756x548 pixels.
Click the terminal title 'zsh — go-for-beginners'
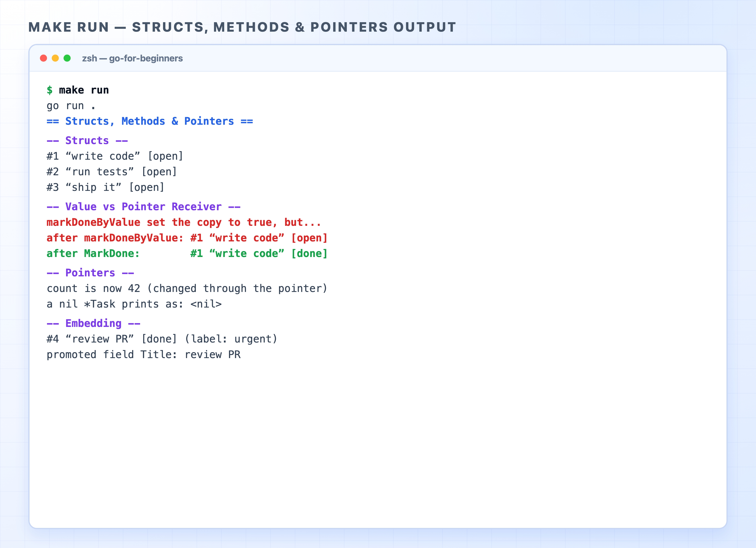(x=132, y=58)
